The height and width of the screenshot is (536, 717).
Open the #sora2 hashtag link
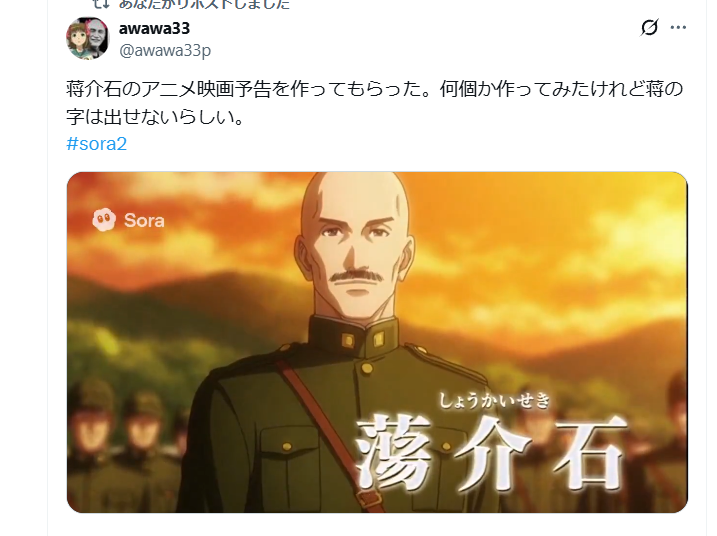tap(96, 144)
